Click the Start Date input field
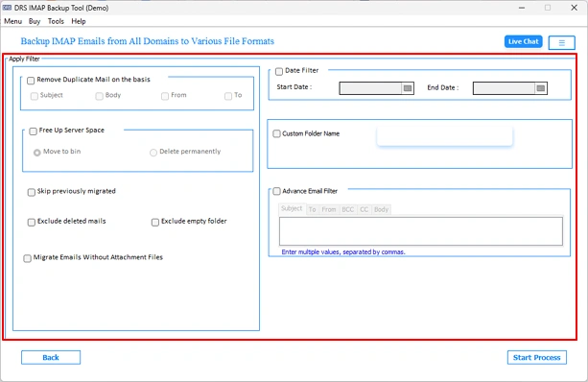Screen dimensions: 588x382 (370, 88)
